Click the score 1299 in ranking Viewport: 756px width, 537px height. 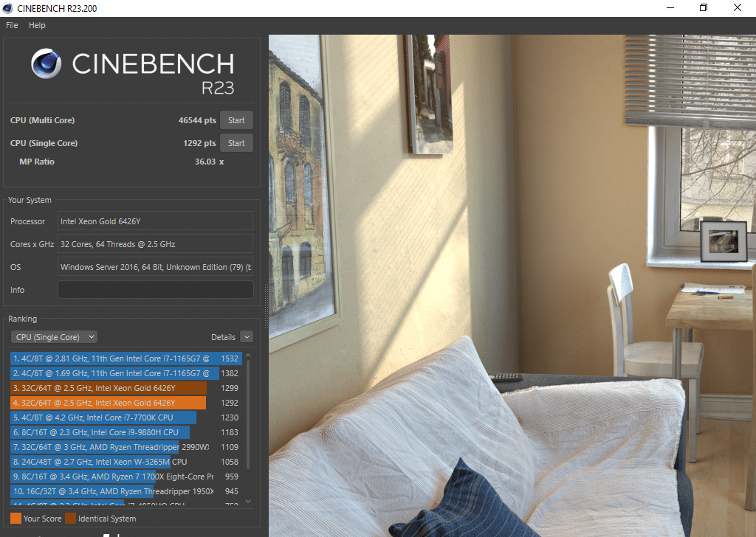tap(230, 388)
